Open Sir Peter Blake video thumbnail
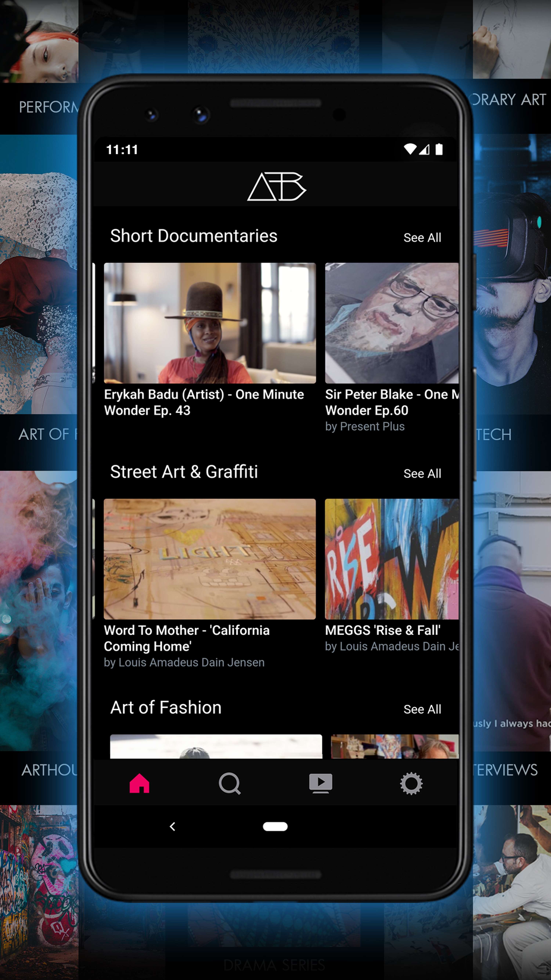This screenshot has width=551, height=980. pos(392,323)
